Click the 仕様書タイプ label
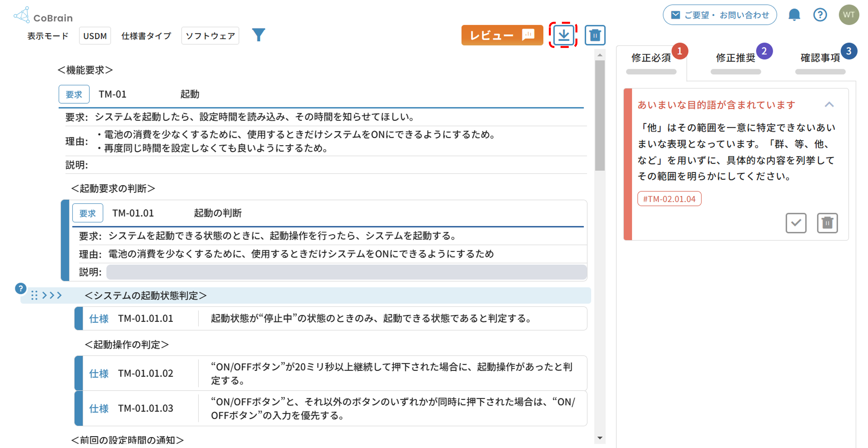 tap(146, 36)
